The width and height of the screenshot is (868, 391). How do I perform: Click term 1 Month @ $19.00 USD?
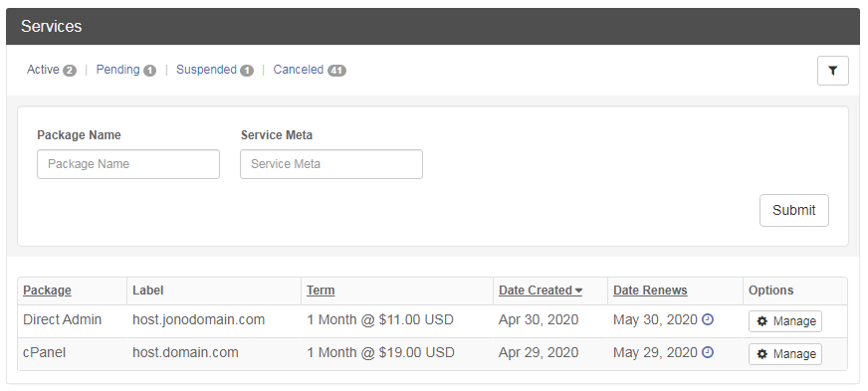point(380,353)
